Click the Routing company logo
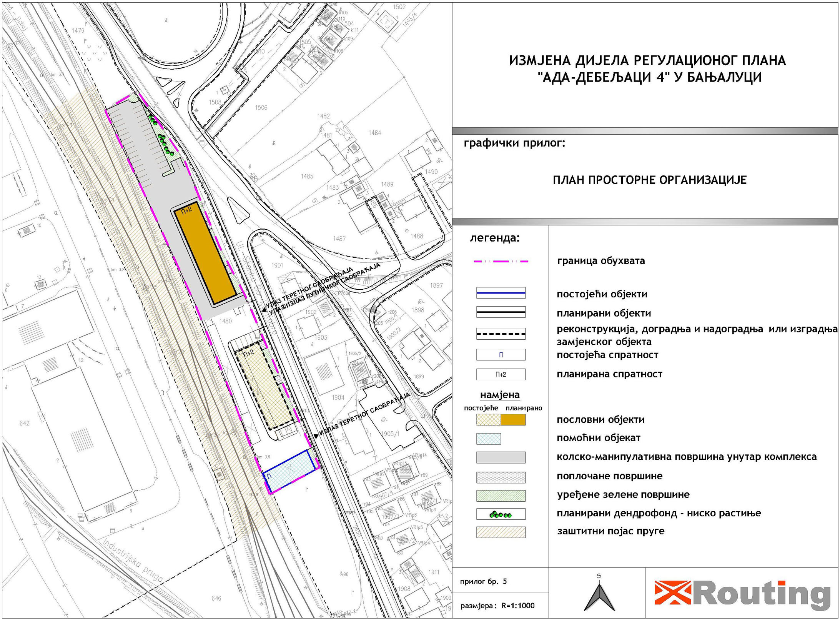The image size is (840, 619). point(742,595)
